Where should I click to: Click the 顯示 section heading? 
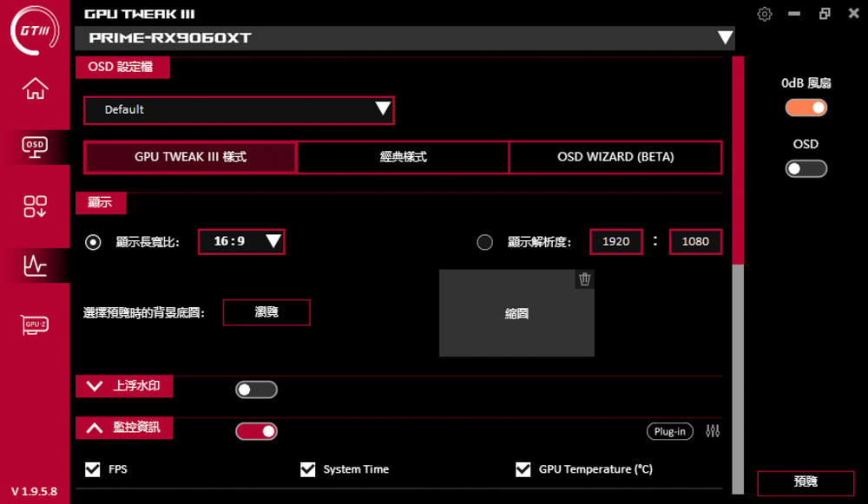(101, 202)
